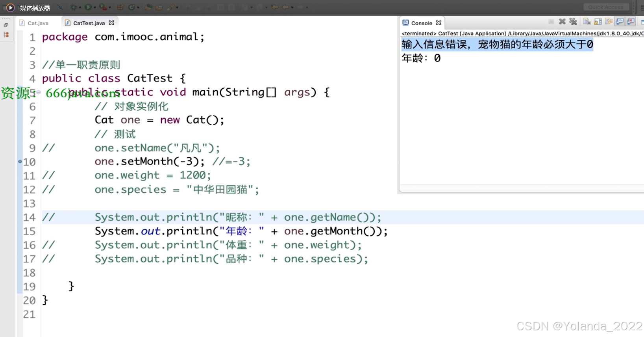Toggle Show Console on standard output change

(620, 21)
